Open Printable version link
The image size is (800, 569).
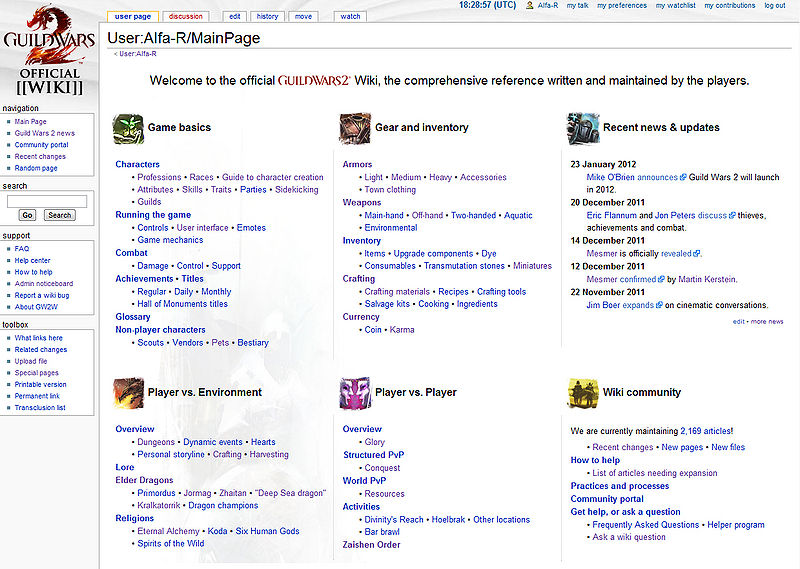(40, 384)
